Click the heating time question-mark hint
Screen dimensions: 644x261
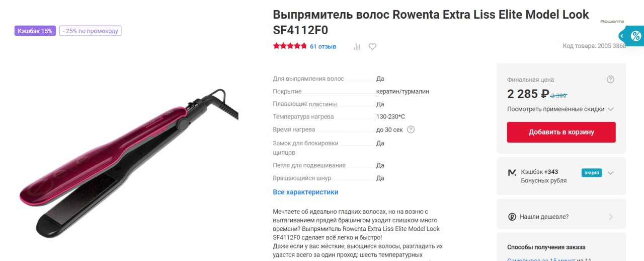tap(411, 129)
